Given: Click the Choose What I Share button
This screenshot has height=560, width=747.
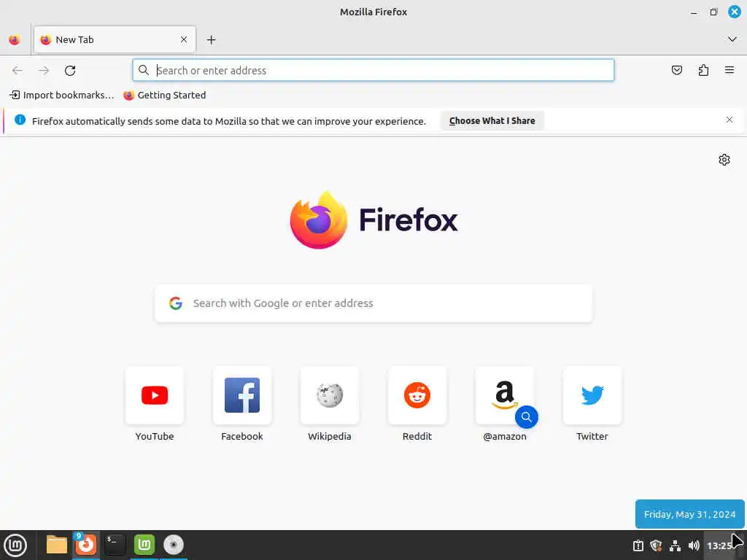Looking at the screenshot, I should [492, 121].
